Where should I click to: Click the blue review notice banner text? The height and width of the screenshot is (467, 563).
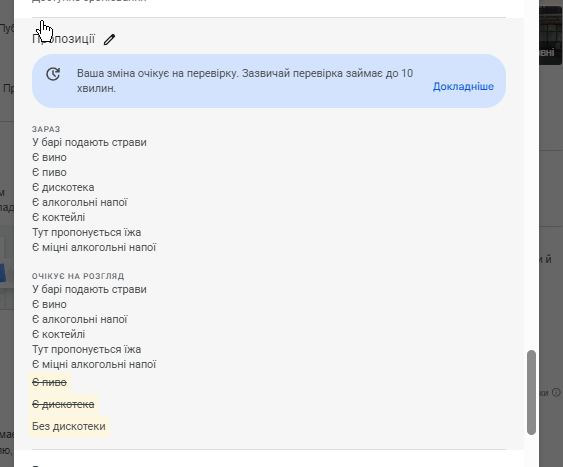(x=245, y=81)
